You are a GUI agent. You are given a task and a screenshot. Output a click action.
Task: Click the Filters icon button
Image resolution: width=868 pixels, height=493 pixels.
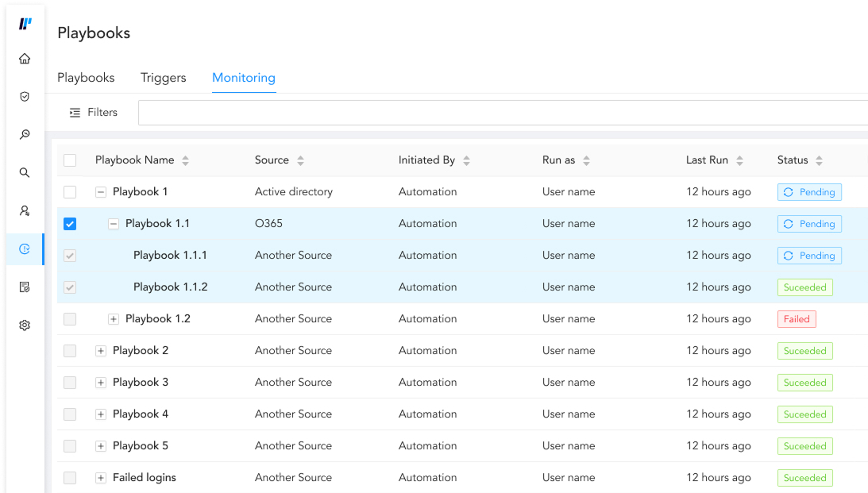[x=75, y=113]
